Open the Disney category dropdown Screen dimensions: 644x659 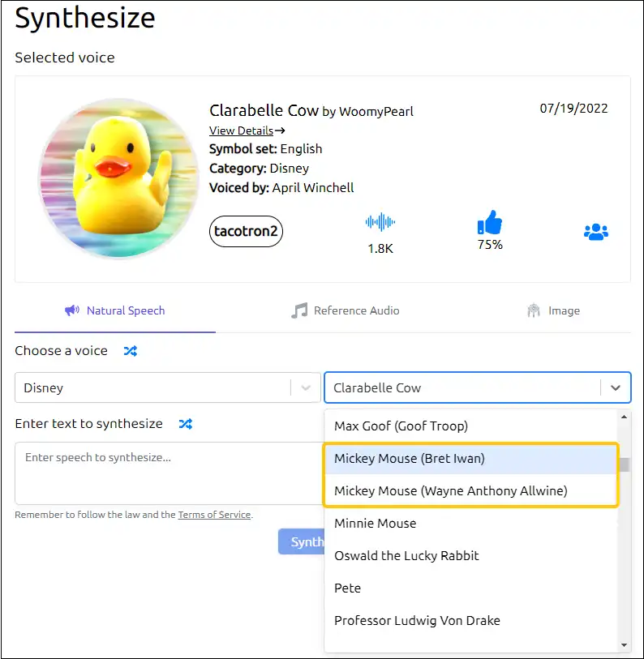pos(167,387)
